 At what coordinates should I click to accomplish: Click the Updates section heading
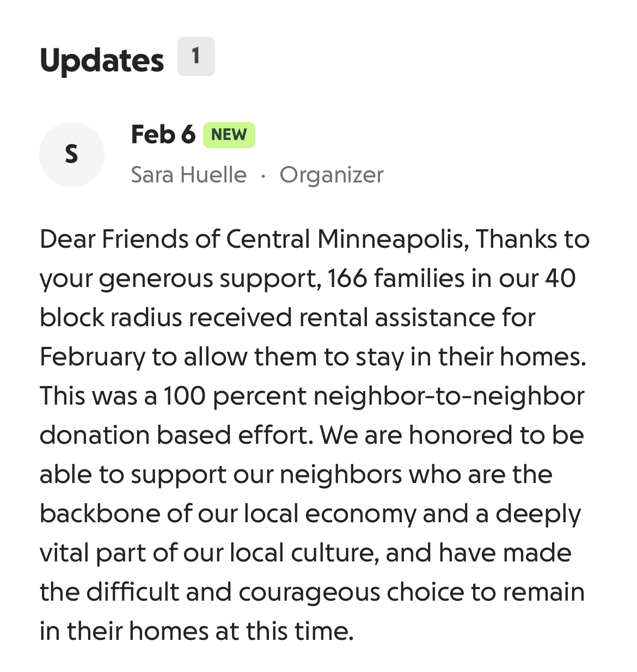102,60
